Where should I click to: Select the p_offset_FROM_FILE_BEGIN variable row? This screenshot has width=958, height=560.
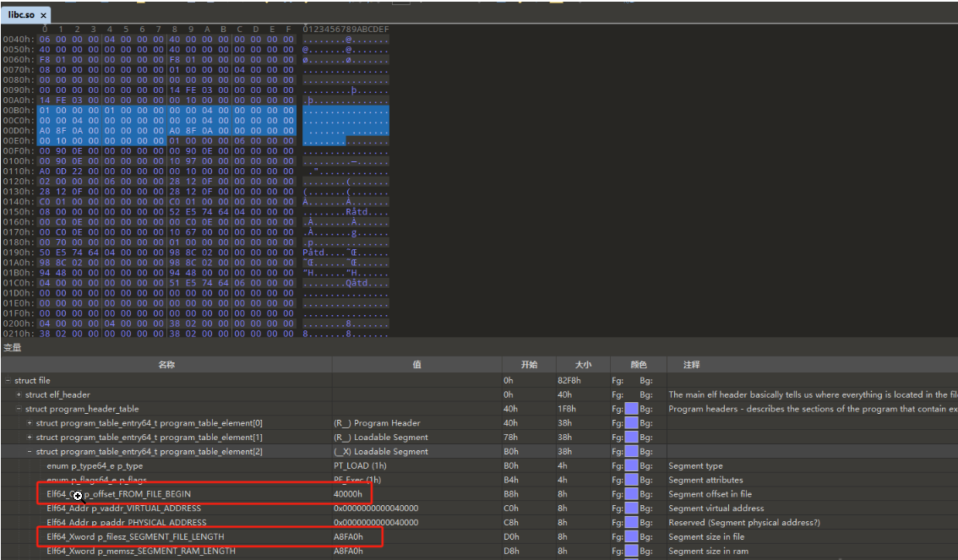pos(479,494)
